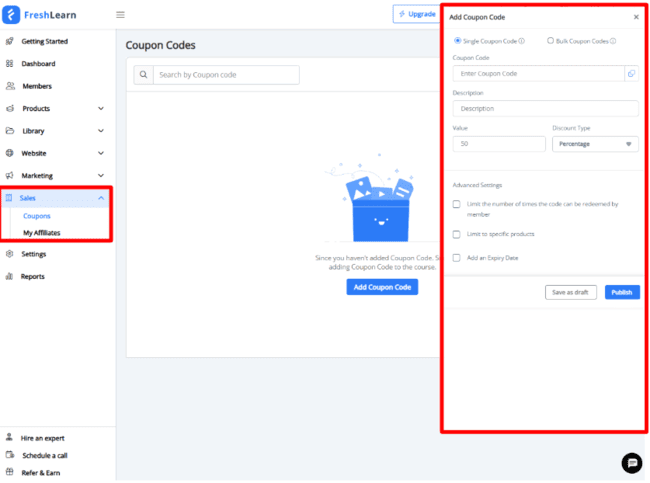The width and height of the screenshot is (650, 483).
Task: Click the Library folder icon
Action: coord(10,131)
